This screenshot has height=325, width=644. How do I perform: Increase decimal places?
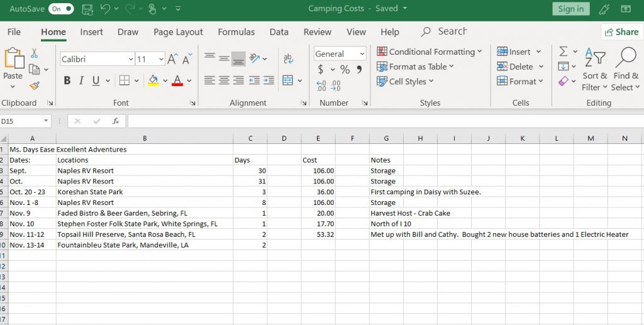(321, 85)
